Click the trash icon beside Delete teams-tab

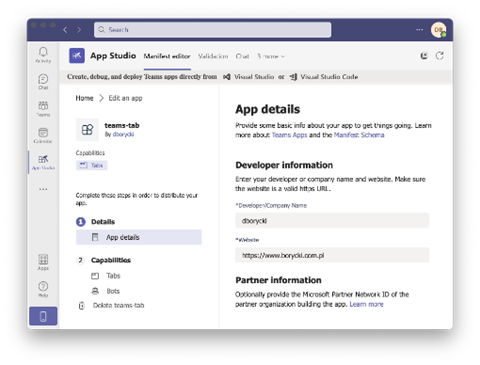click(x=82, y=305)
